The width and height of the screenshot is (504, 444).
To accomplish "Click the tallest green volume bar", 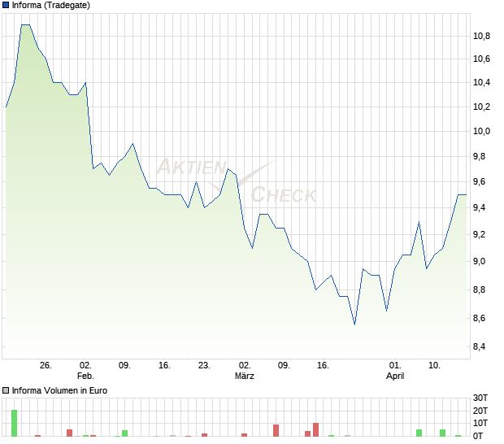I will pyautogui.click(x=14, y=423).
